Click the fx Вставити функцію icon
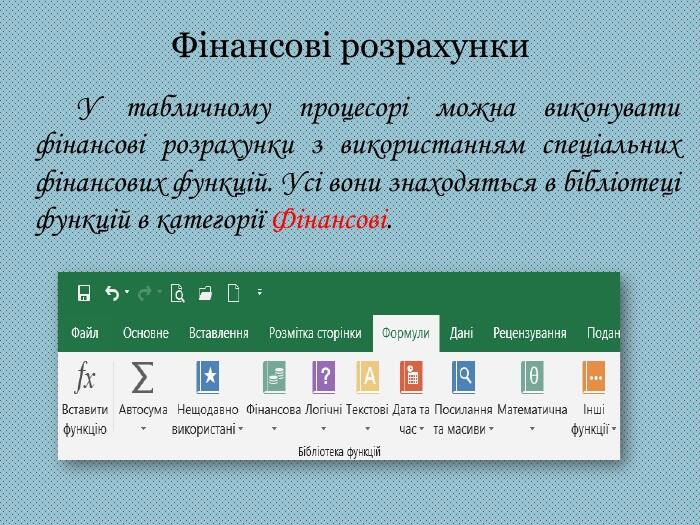 85,377
